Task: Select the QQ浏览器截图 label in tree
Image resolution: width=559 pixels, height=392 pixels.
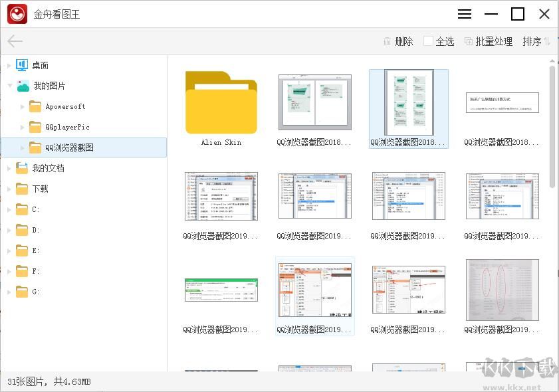Action: pos(70,147)
